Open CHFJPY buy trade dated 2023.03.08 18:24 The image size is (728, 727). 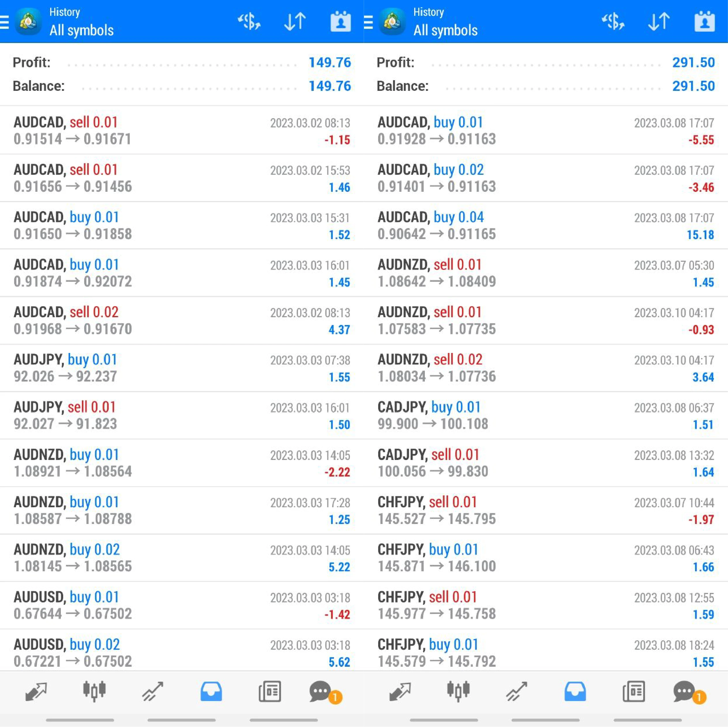546,650
